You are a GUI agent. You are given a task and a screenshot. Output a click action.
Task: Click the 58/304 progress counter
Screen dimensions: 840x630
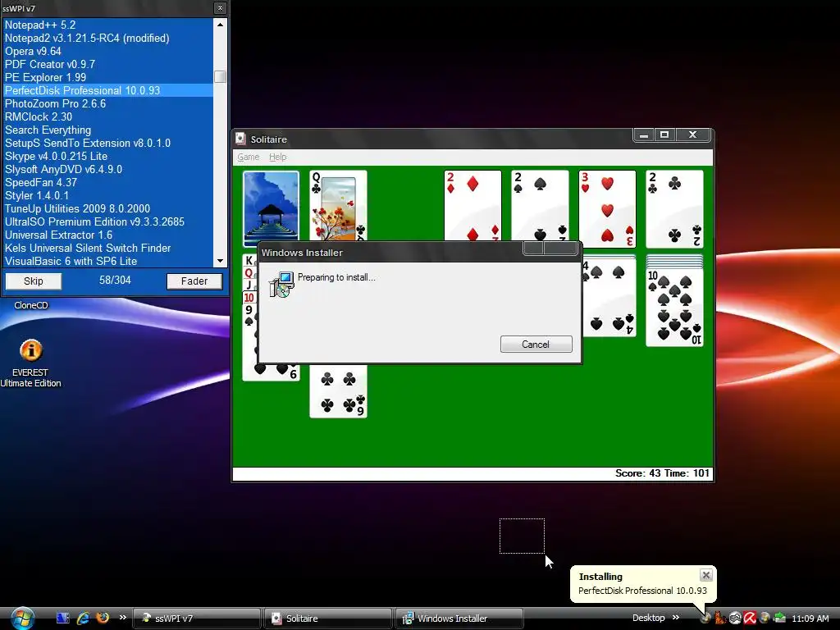tap(115, 281)
